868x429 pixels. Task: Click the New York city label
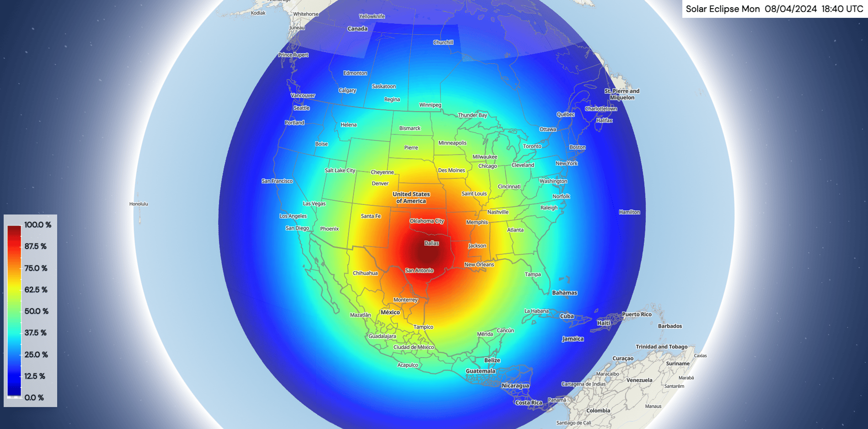(567, 163)
